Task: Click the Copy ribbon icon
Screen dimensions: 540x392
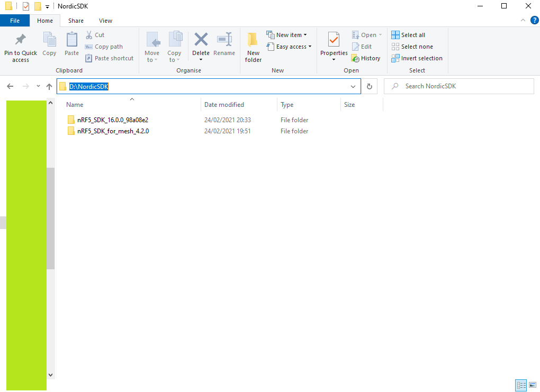Action: [x=49, y=40]
